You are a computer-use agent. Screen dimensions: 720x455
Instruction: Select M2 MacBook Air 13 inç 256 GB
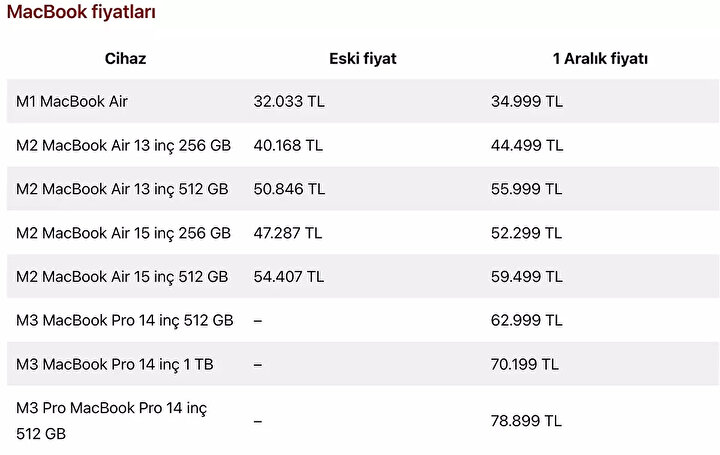point(124,146)
